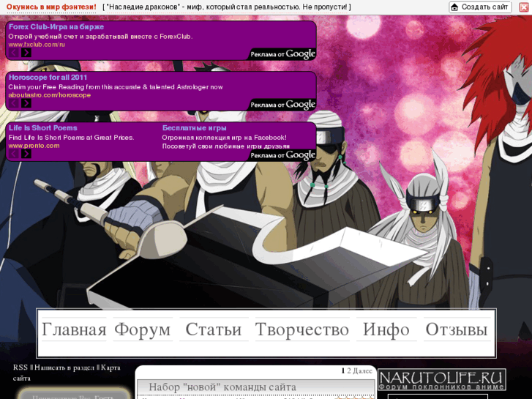The image size is (532, 399).
Task: Click Реклама от Google label in Forex Club ad
Action: click(x=283, y=54)
